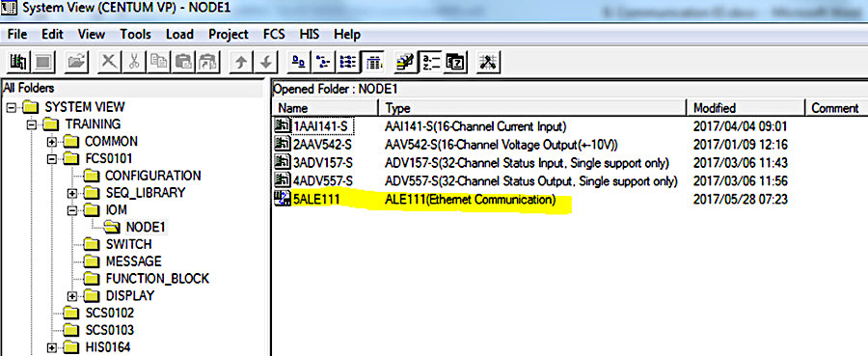This screenshot has width=868, height=356.
Task: Click the up arrow toolbar icon
Action: [240, 62]
